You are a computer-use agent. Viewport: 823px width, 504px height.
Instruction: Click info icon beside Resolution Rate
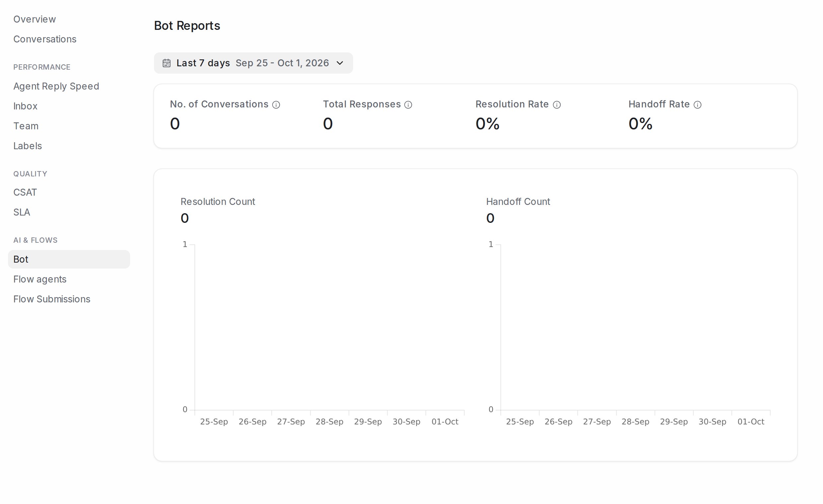[x=557, y=105]
